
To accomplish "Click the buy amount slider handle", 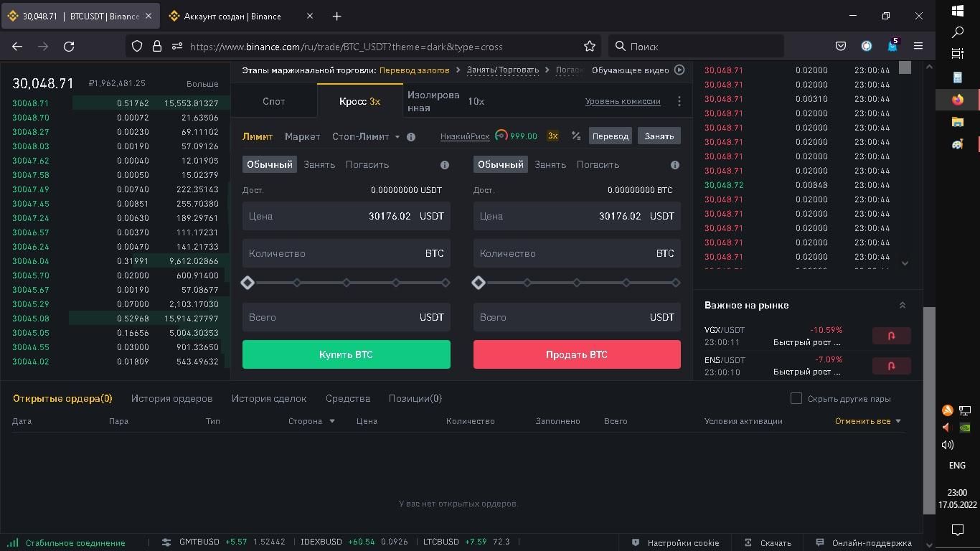I will click(248, 283).
